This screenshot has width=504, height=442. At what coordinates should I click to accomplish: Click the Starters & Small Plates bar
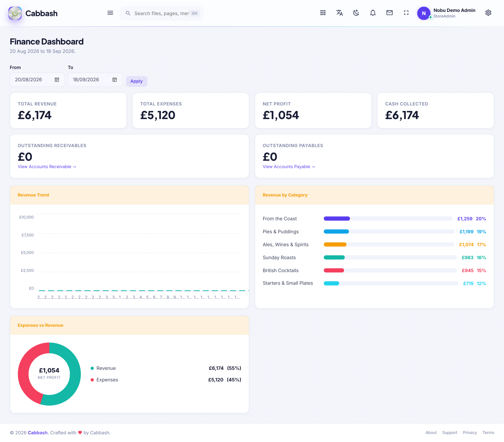391,283
